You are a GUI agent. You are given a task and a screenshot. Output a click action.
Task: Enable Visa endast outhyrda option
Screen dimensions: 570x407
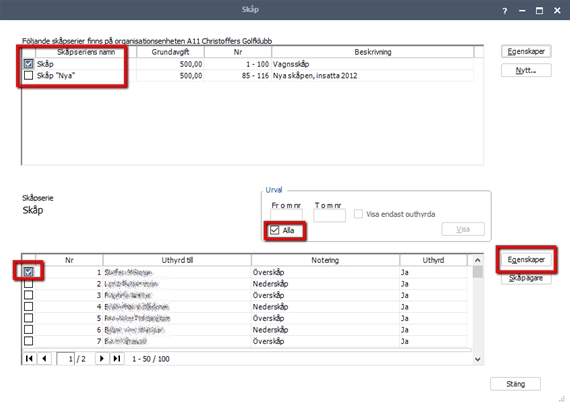[358, 214]
